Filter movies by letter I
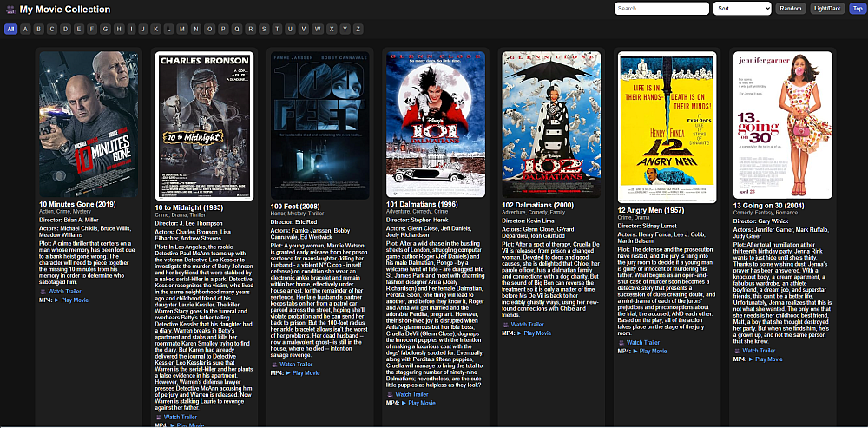 [x=131, y=30]
